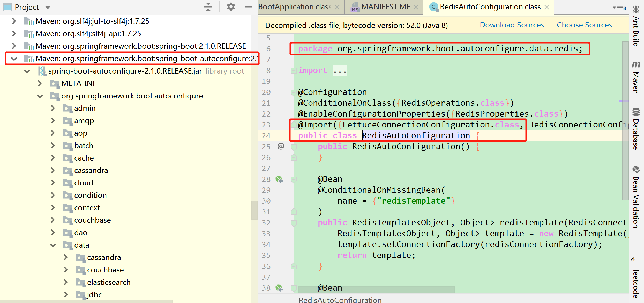Collapse the data package folder
This screenshot has height=303, width=644.
[53, 245]
